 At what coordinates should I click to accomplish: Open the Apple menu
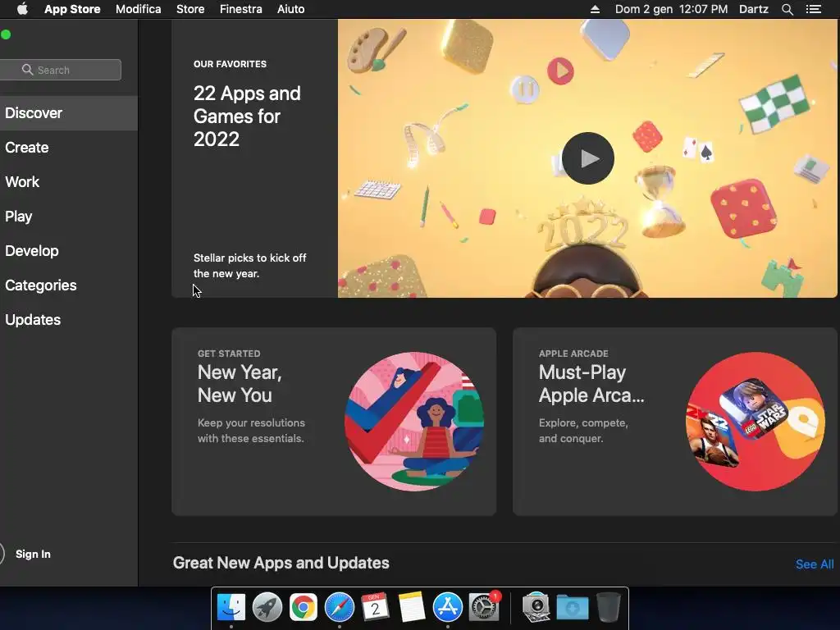(x=22, y=9)
